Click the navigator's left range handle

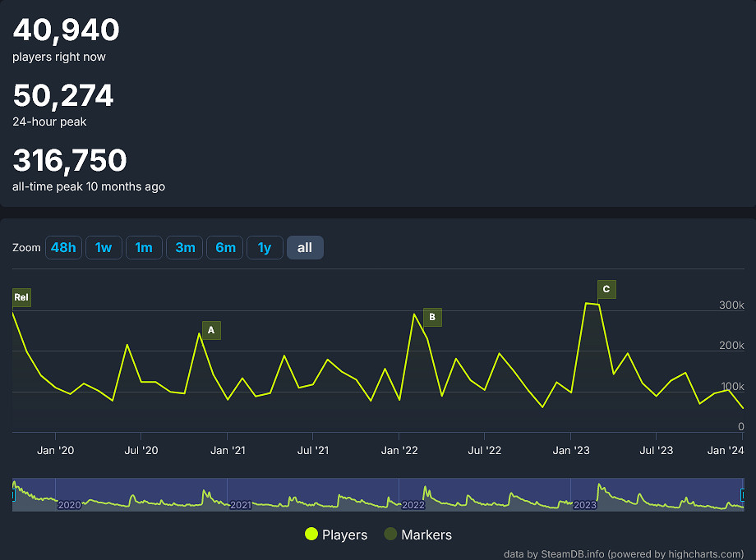[13, 495]
